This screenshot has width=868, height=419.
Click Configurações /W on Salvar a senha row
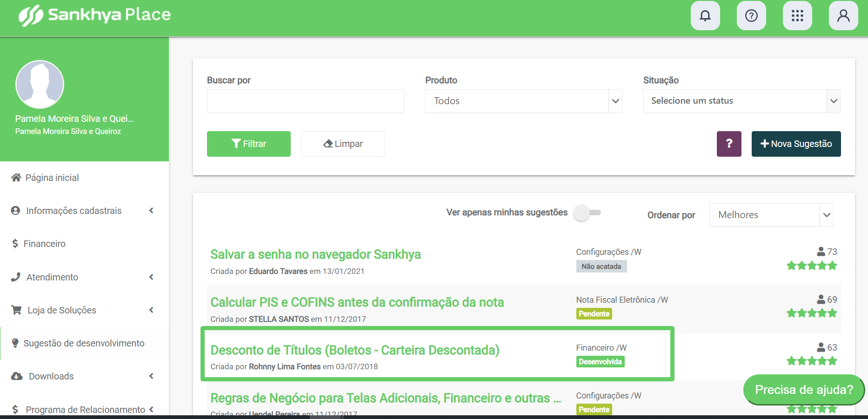coord(609,252)
